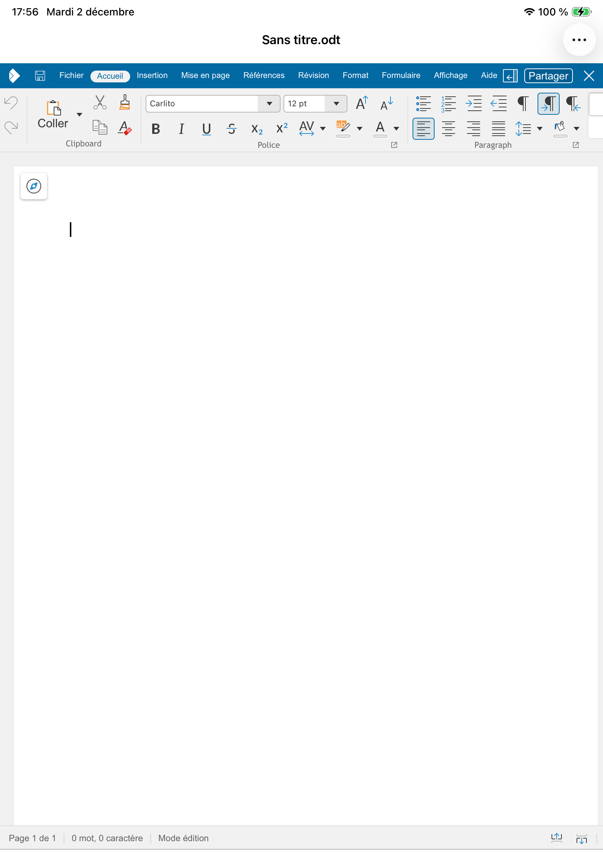Open the Révision menu
Image resolution: width=603 pixels, height=868 pixels.
tap(313, 75)
